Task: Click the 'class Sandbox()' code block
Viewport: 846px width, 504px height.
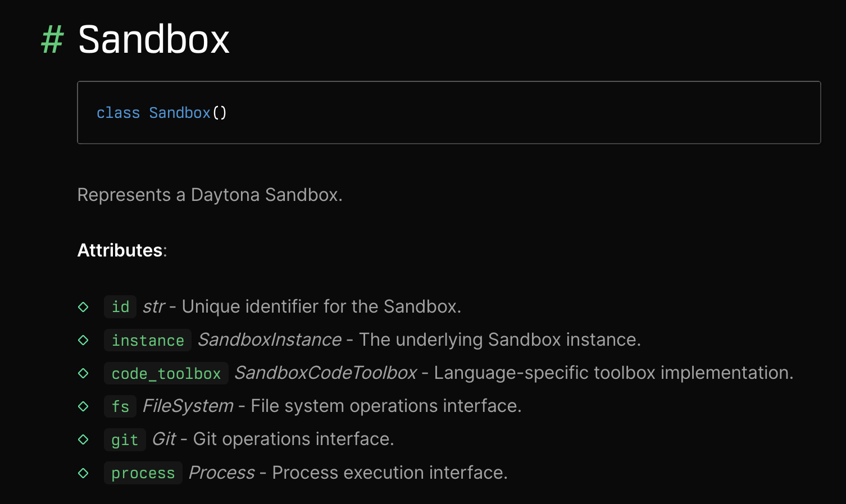Action: click(x=449, y=113)
